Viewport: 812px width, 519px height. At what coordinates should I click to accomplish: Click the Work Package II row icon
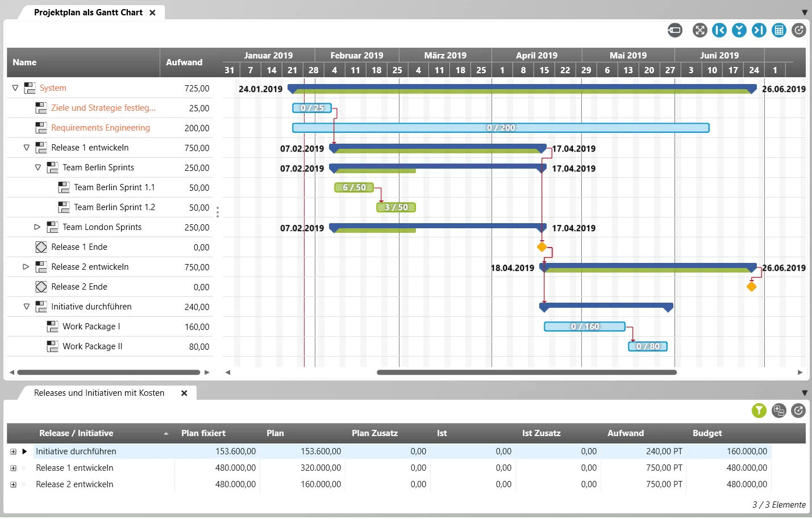click(52, 346)
